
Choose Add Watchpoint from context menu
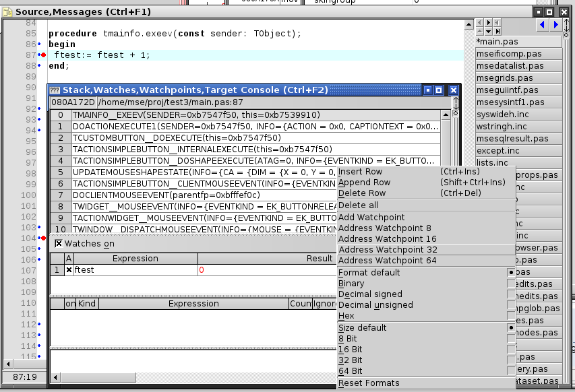click(371, 218)
